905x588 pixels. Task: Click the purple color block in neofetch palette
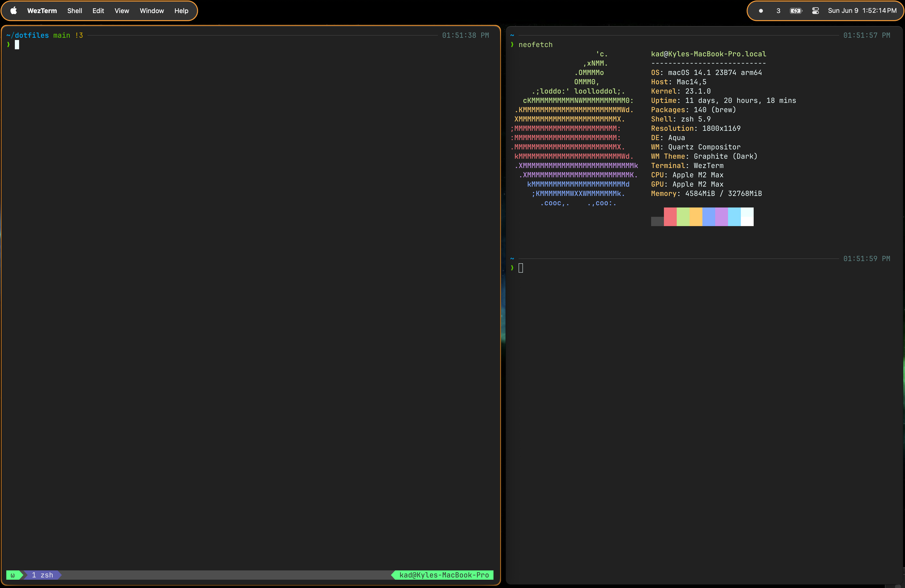721,217
